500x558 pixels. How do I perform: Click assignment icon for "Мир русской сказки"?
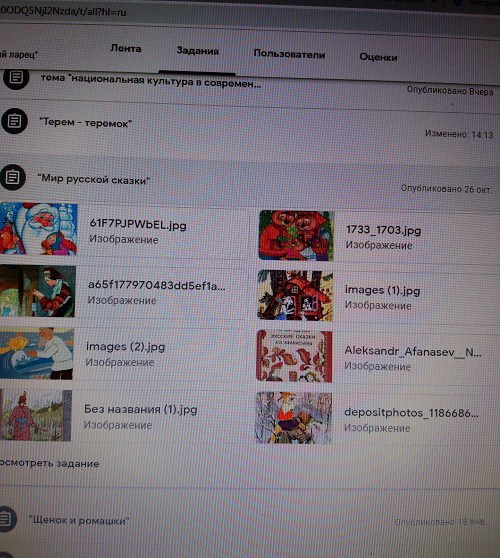pyautogui.click(x=13, y=177)
